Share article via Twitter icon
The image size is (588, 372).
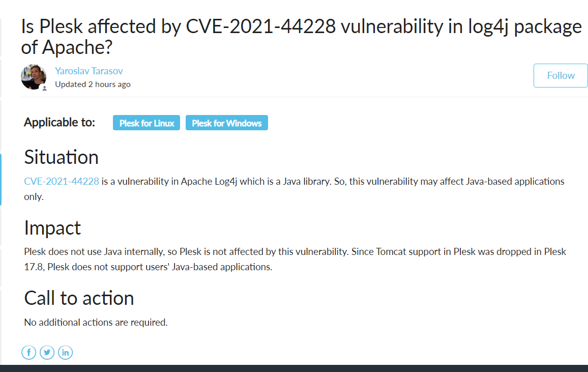47,353
